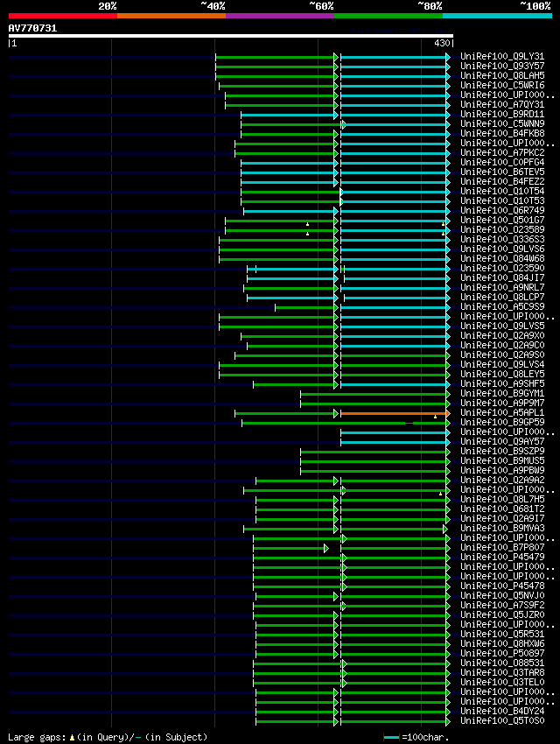Select the UniRef100_B6TEV5 label
Viewport: 560px width, 744px height.
pyautogui.click(x=502, y=172)
